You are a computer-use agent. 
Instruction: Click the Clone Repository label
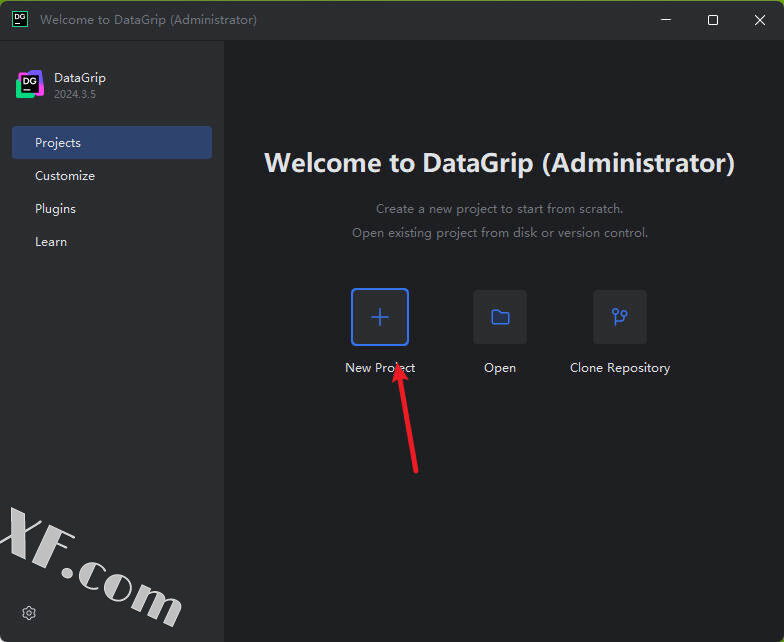[620, 368]
